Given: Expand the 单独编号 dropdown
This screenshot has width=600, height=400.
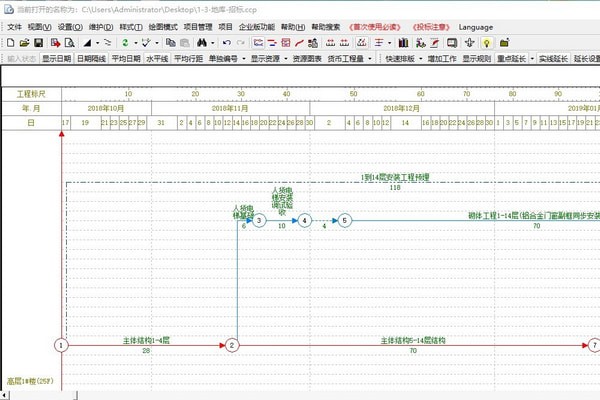Looking at the screenshot, I should [x=226, y=59].
